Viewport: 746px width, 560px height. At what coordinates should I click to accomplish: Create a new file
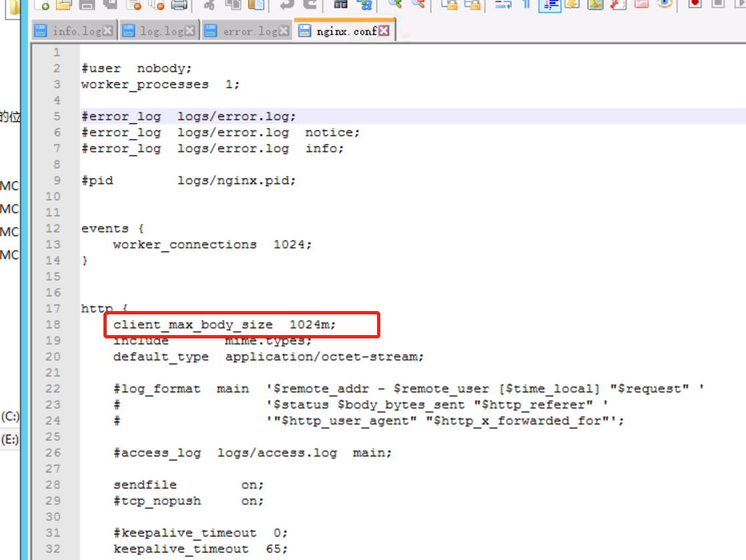point(42,5)
